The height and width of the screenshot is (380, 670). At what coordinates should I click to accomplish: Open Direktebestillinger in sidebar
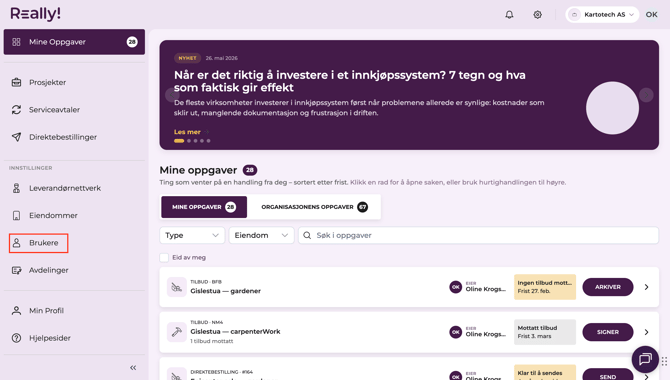(x=74, y=137)
